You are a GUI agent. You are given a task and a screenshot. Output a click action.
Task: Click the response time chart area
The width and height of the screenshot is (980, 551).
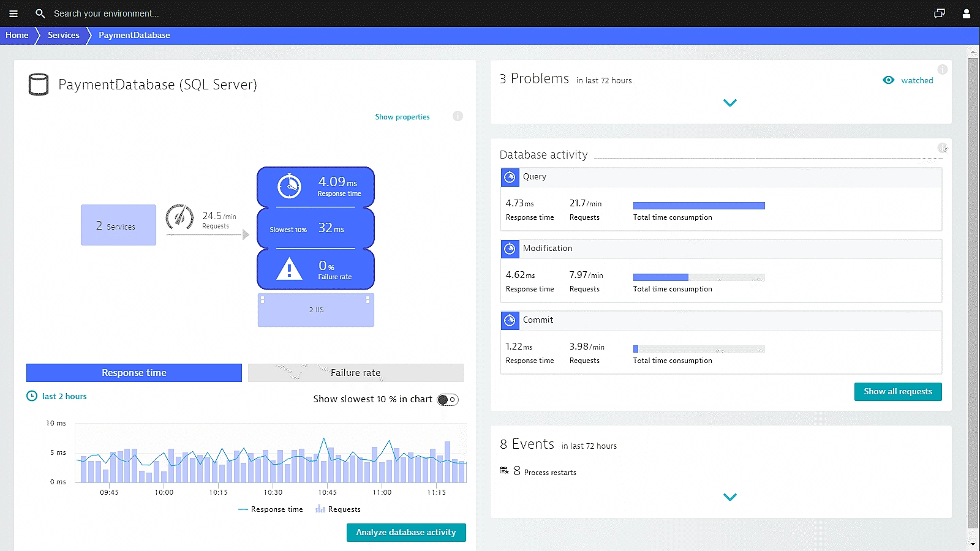tap(271, 453)
